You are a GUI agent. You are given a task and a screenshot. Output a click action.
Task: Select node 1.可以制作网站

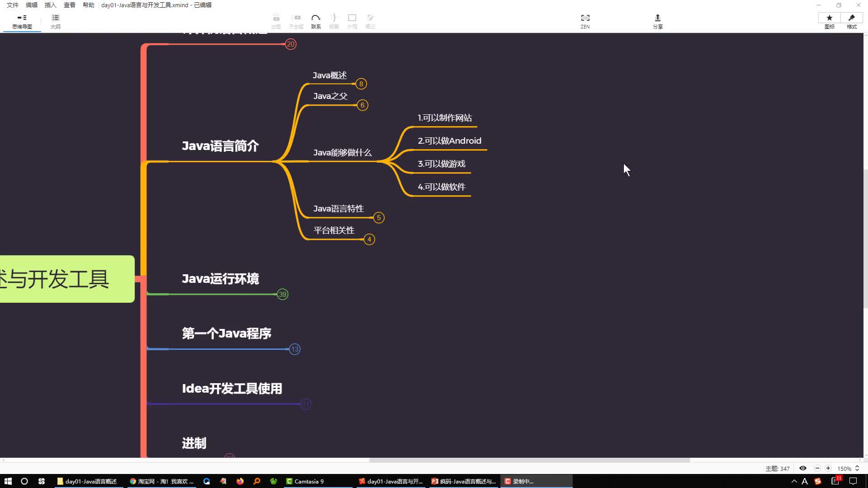(x=444, y=118)
